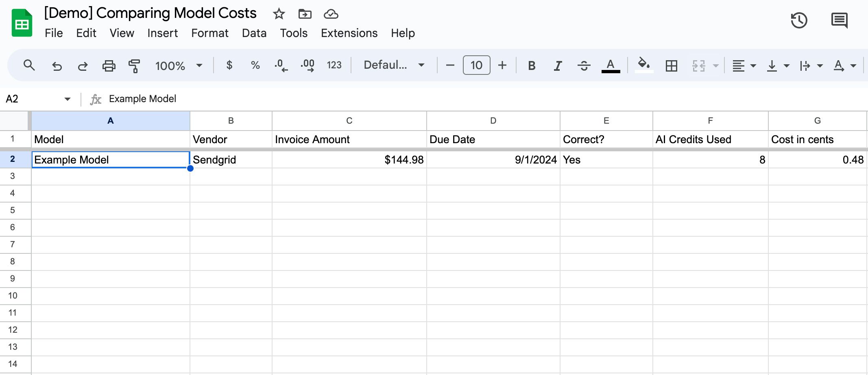Open vertical align dropdown
868x375 pixels.
tap(778, 65)
